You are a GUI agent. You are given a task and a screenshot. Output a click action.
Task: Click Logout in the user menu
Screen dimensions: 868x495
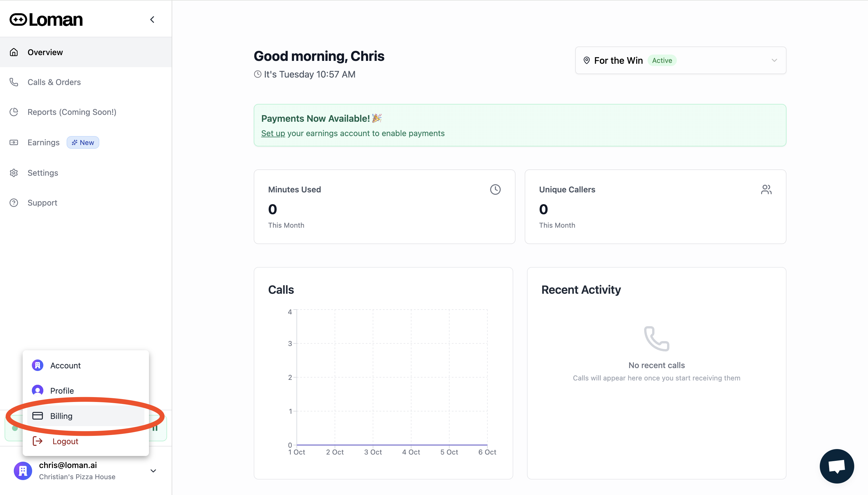tap(65, 441)
